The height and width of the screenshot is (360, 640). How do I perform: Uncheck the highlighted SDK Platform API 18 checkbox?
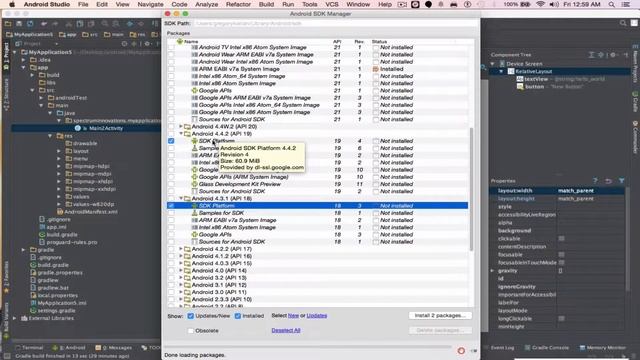click(x=171, y=206)
